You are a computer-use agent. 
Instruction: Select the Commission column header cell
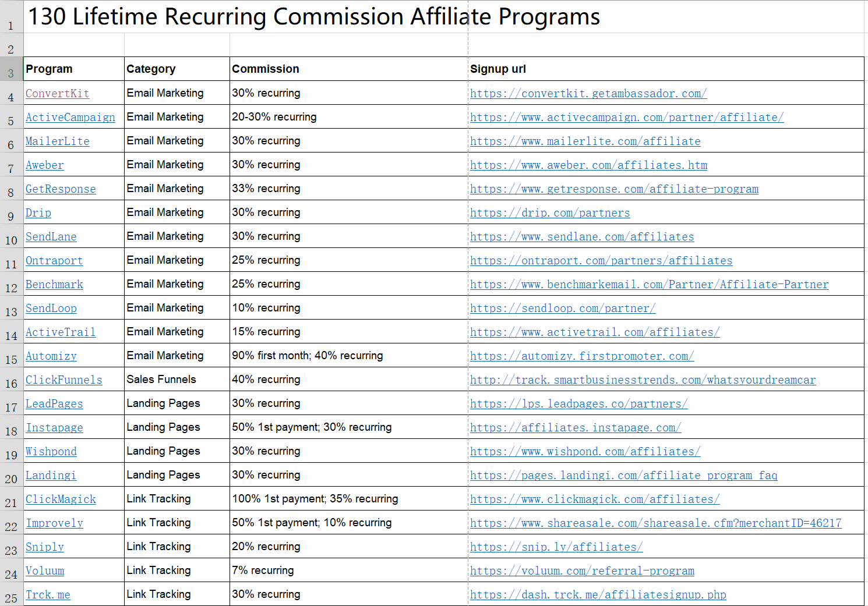tap(349, 69)
